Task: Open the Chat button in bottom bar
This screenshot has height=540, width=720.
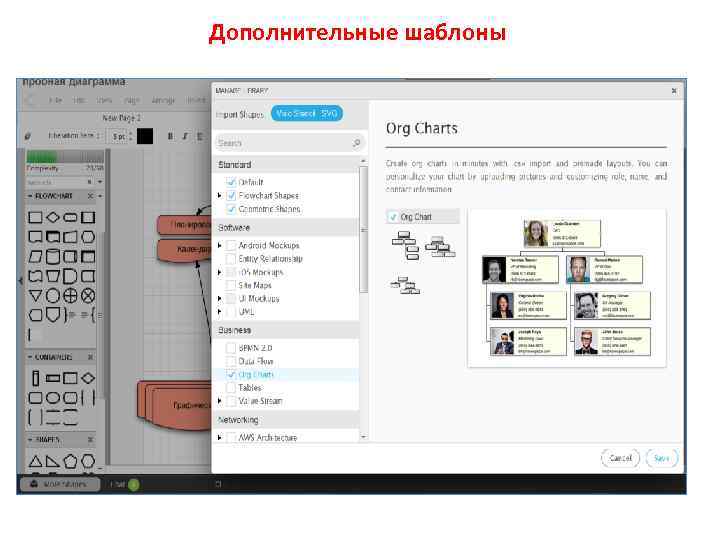Action: 124,484
